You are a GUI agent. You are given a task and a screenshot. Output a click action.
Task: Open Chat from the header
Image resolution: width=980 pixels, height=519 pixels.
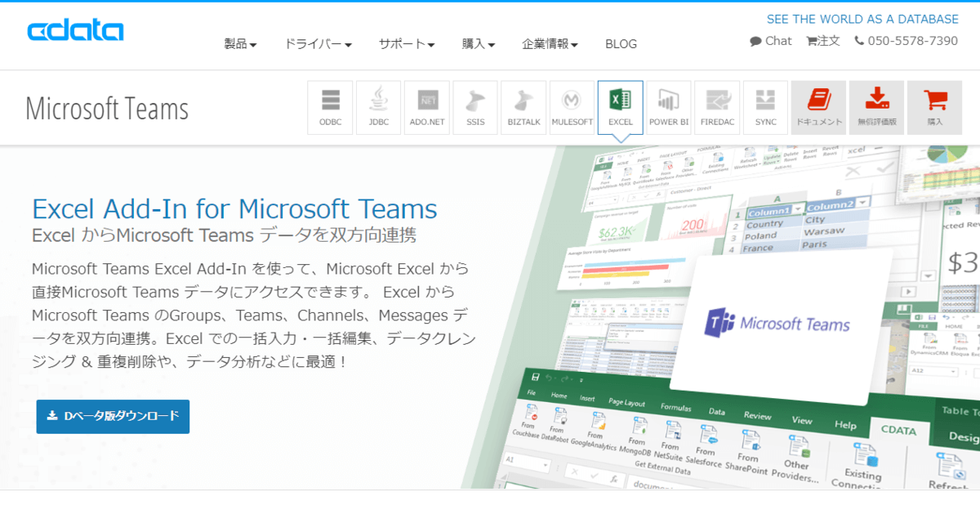(771, 41)
